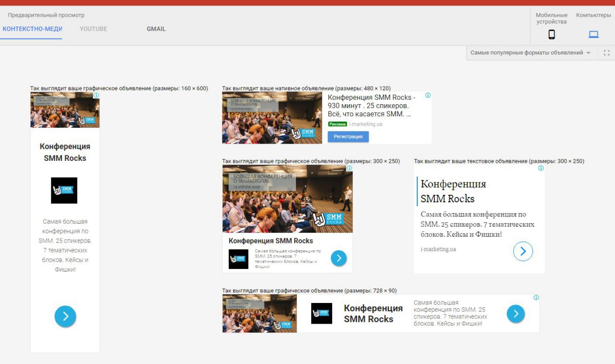The height and width of the screenshot is (364, 615).
Task: Click i-marketing.ua link in text ad
Action: [438, 249]
